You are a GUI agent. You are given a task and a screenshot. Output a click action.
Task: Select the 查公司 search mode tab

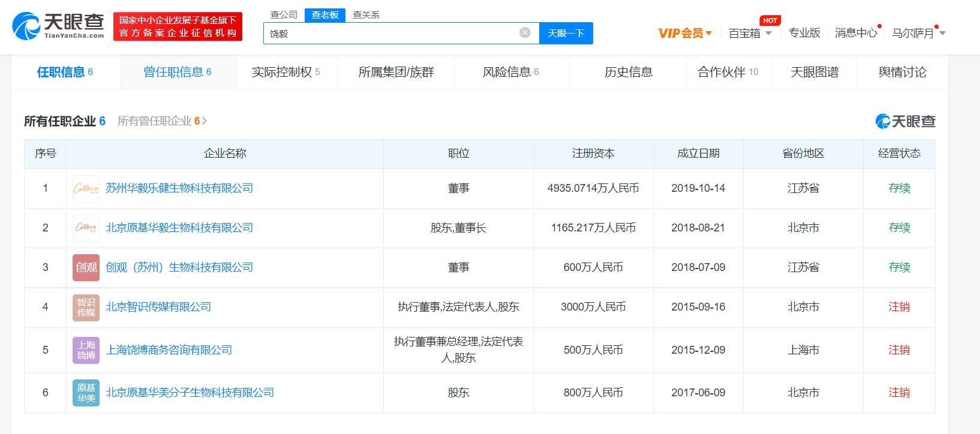point(284,14)
